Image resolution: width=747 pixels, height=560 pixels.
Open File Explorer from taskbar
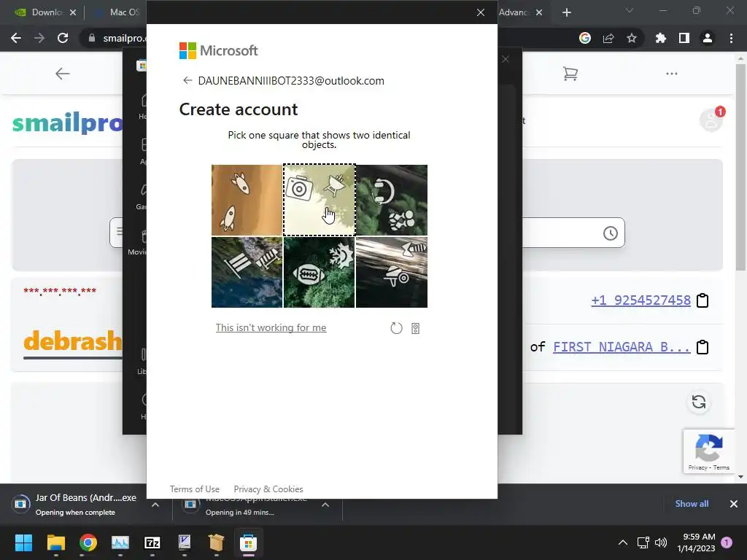[55, 542]
